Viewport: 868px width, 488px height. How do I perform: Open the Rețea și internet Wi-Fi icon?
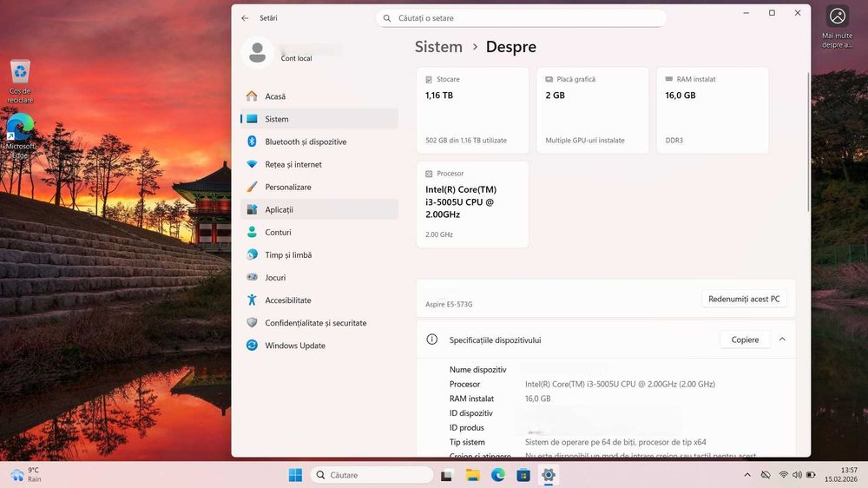point(252,164)
